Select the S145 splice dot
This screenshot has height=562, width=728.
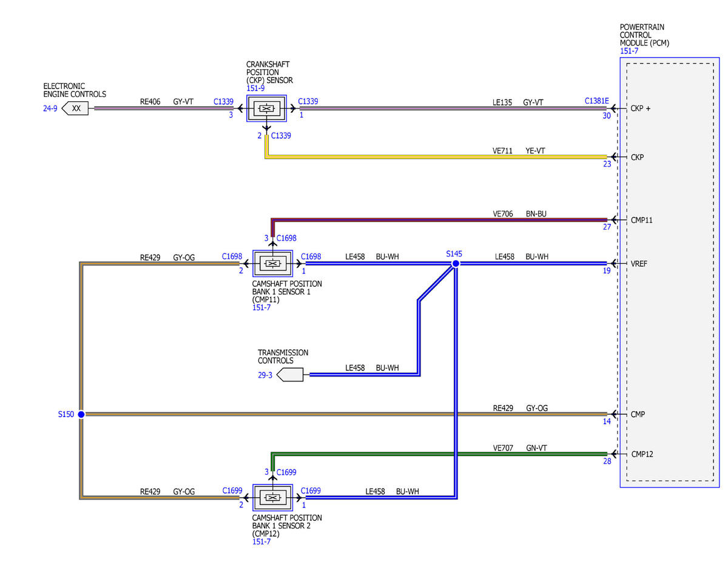point(456,264)
